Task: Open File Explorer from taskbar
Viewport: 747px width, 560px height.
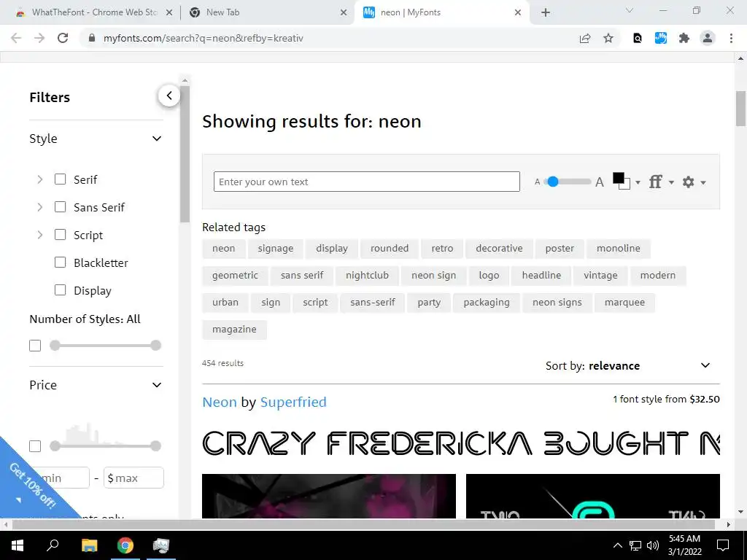Action: point(89,545)
